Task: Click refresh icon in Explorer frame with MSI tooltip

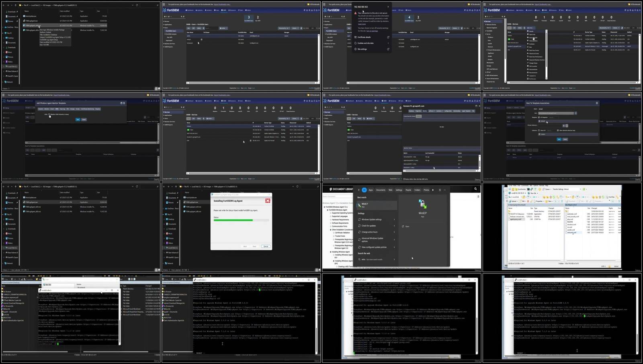Action: (x=137, y=5)
